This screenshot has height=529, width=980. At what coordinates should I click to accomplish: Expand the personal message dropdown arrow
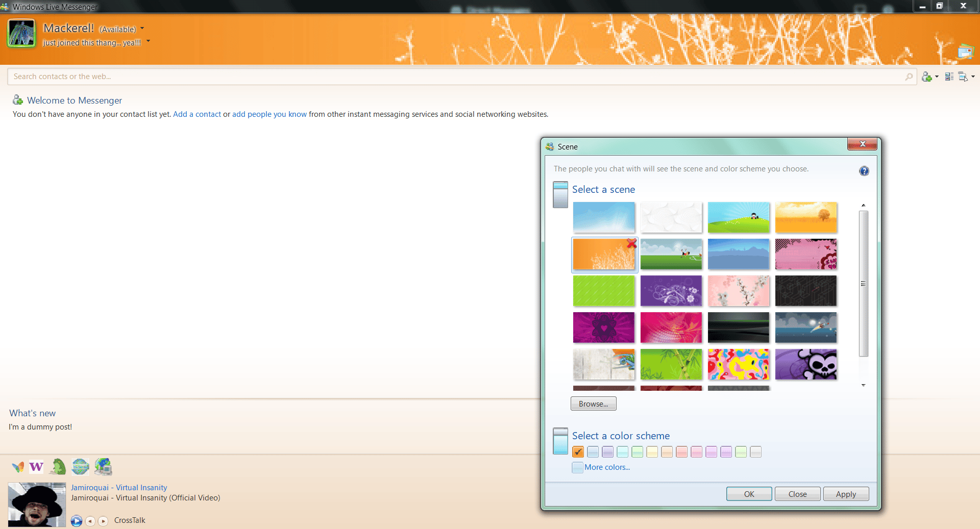[149, 41]
